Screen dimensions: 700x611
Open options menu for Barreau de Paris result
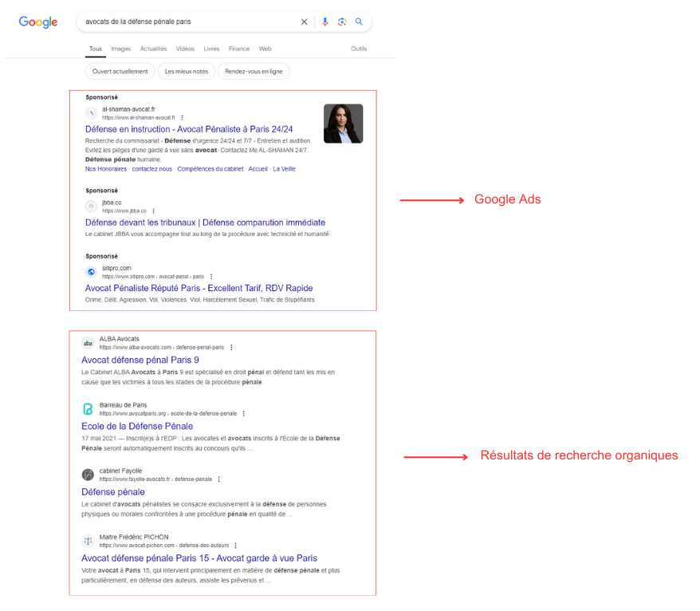click(x=244, y=414)
